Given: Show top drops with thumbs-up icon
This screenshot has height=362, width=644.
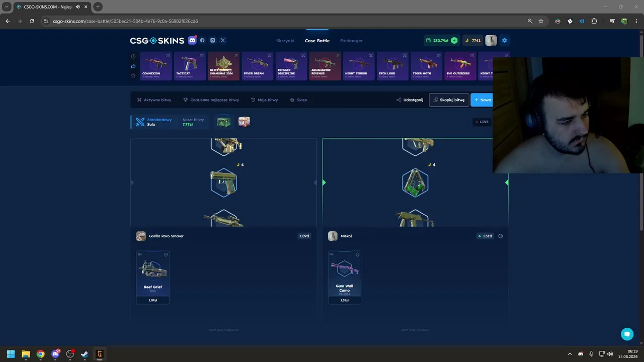Looking at the screenshot, I should coord(133,66).
